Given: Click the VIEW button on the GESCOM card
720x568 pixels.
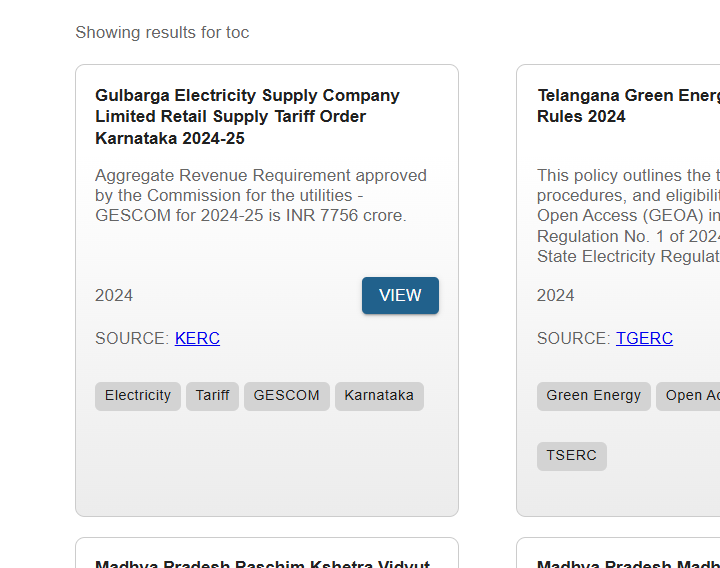Looking at the screenshot, I should click(400, 296).
